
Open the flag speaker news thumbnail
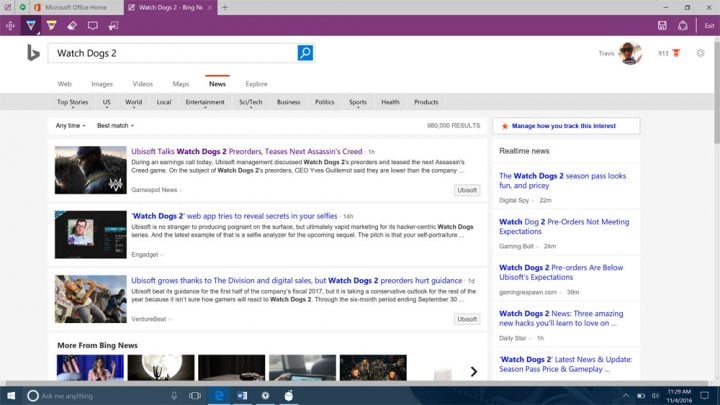(x=90, y=367)
